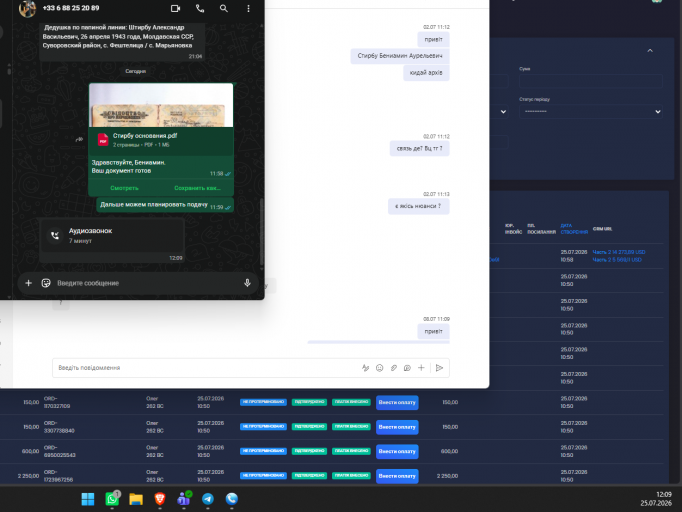
Task: Open search in the WhatsApp chat
Action: pos(224,8)
